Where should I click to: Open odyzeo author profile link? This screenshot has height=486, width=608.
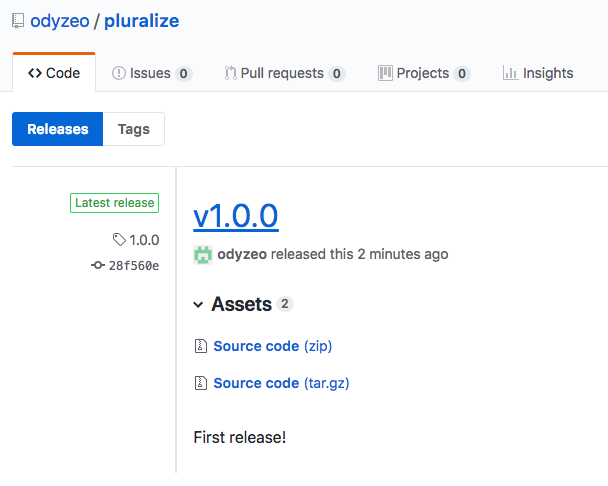point(242,254)
